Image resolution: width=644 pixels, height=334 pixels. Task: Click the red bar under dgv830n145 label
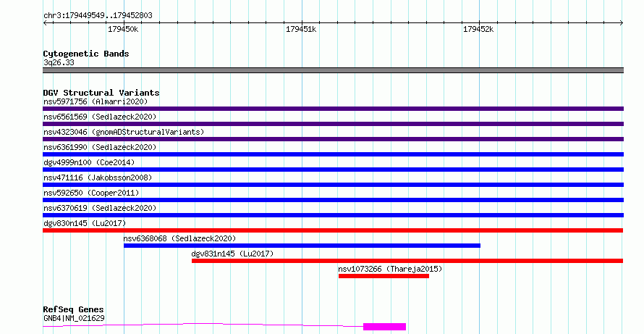[x=333, y=230]
